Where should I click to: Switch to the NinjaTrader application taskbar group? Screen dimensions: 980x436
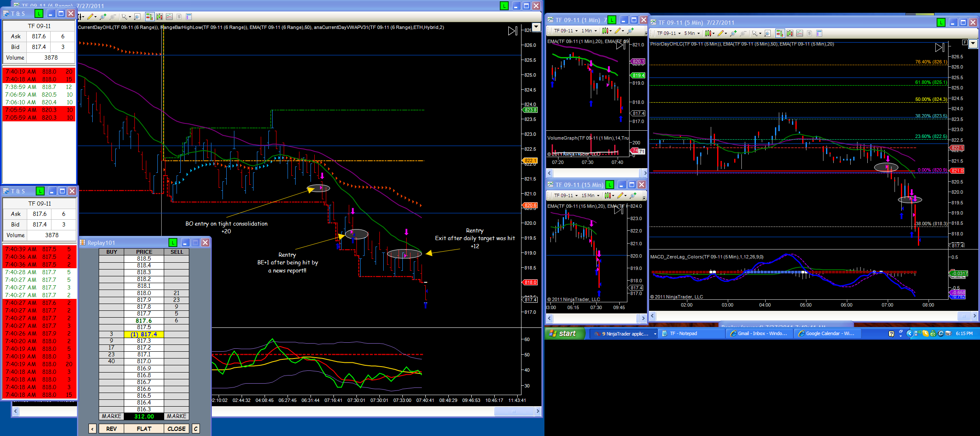[x=624, y=334]
